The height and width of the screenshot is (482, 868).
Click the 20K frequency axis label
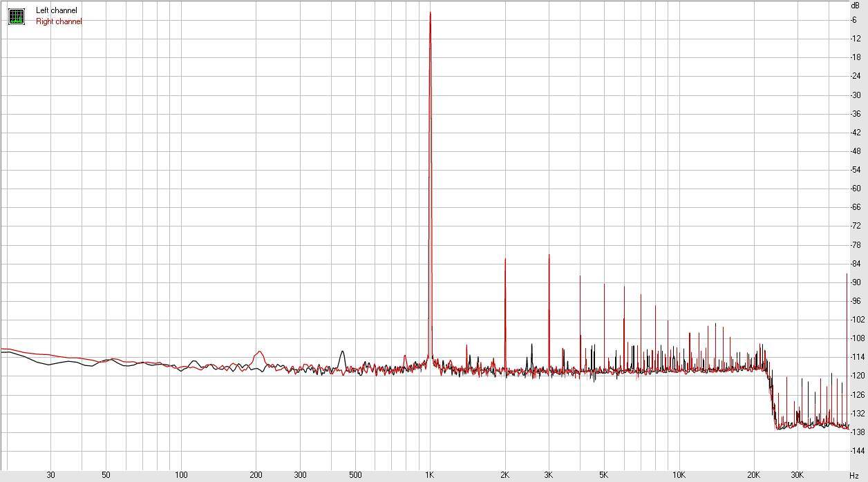click(x=754, y=475)
